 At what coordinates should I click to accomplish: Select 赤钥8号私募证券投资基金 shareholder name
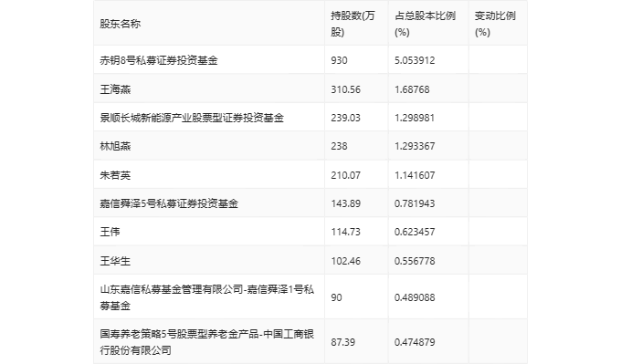pos(159,60)
